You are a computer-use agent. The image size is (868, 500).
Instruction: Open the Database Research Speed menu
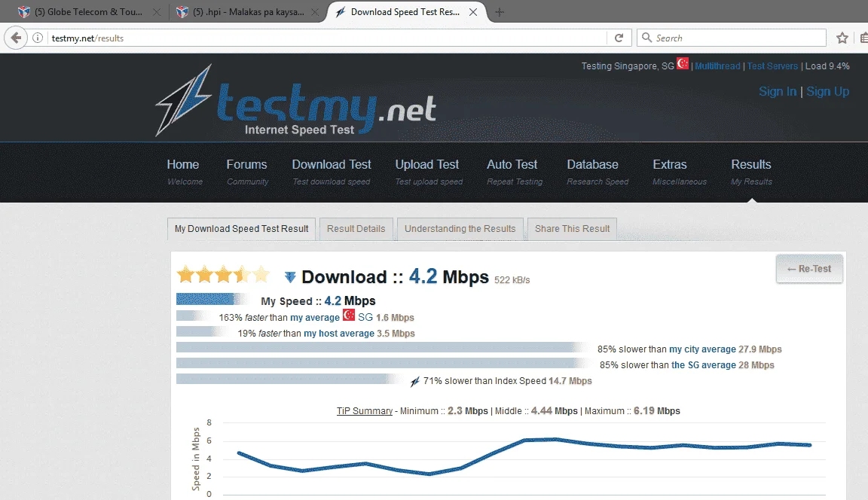598,172
